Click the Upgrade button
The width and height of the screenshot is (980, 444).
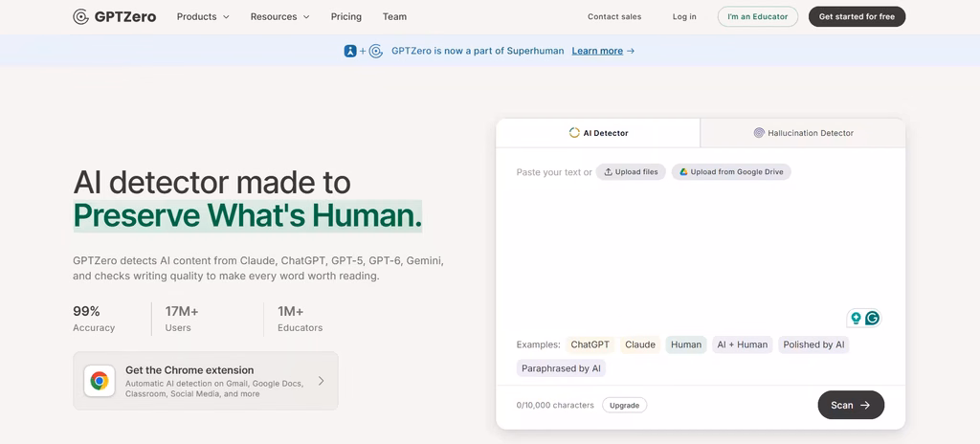coord(624,405)
